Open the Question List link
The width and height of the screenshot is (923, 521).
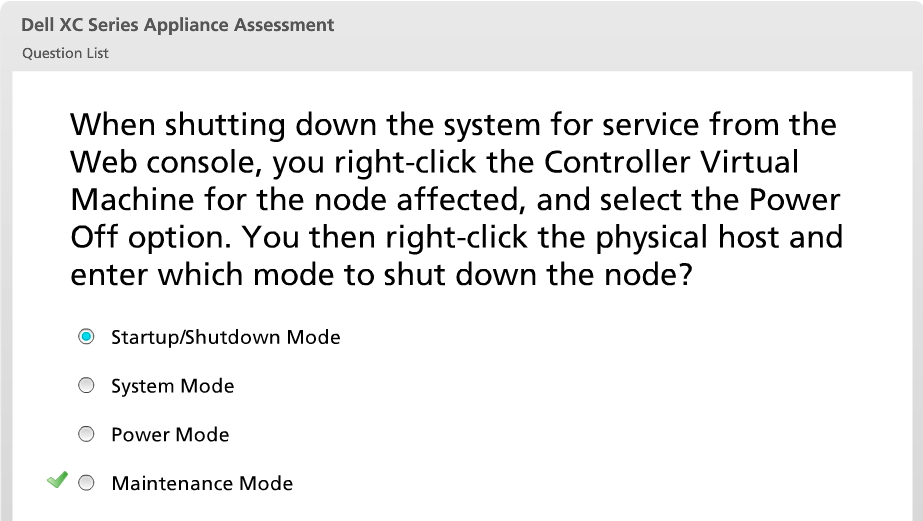[x=65, y=53]
